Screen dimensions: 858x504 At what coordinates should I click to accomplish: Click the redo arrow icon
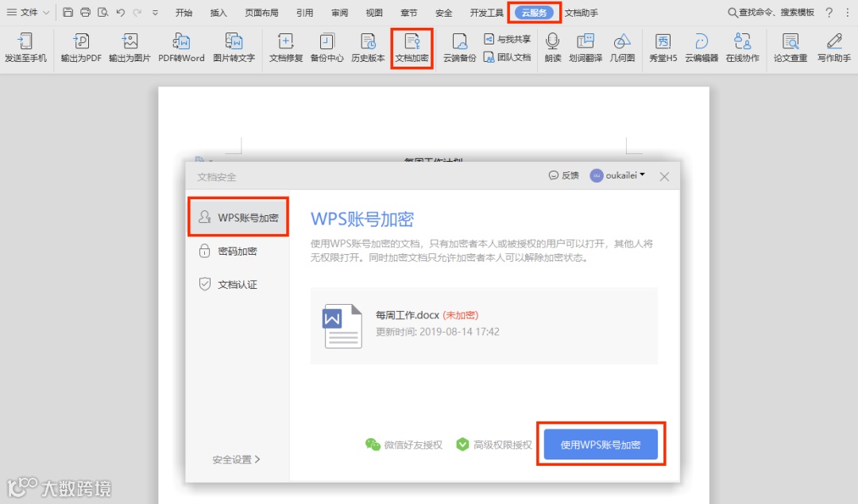(x=137, y=12)
